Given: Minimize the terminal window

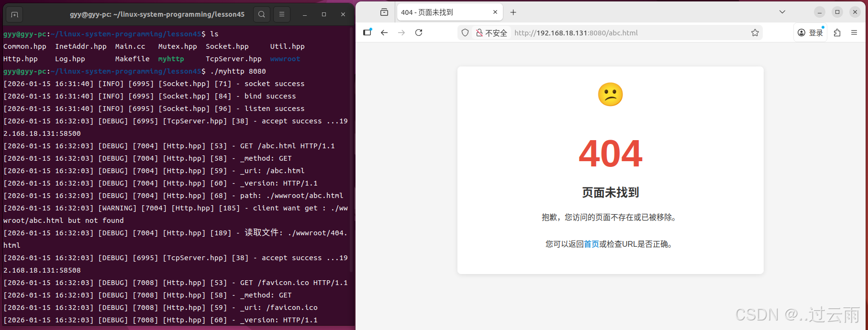Looking at the screenshot, I should [305, 15].
